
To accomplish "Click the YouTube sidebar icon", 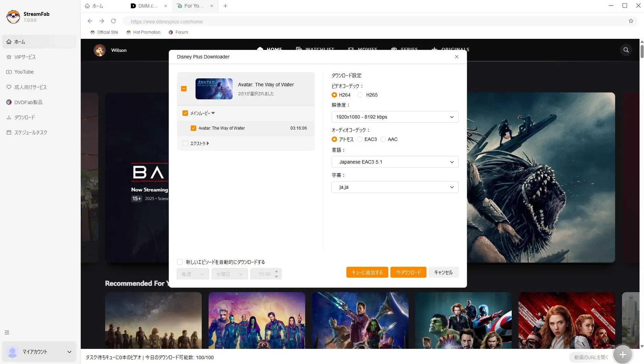I will pyautogui.click(x=9, y=72).
